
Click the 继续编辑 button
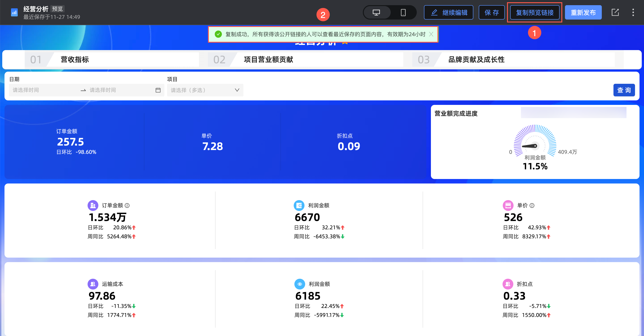(x=448, y=13)
